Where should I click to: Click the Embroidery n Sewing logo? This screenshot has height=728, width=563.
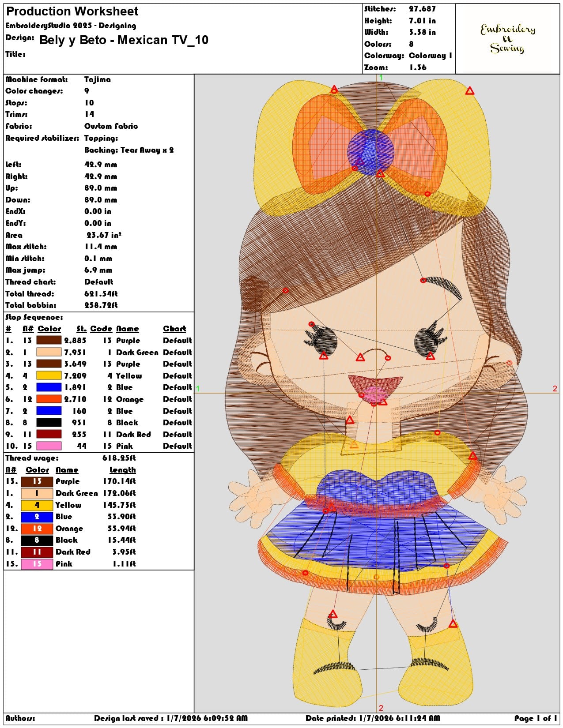508,38
